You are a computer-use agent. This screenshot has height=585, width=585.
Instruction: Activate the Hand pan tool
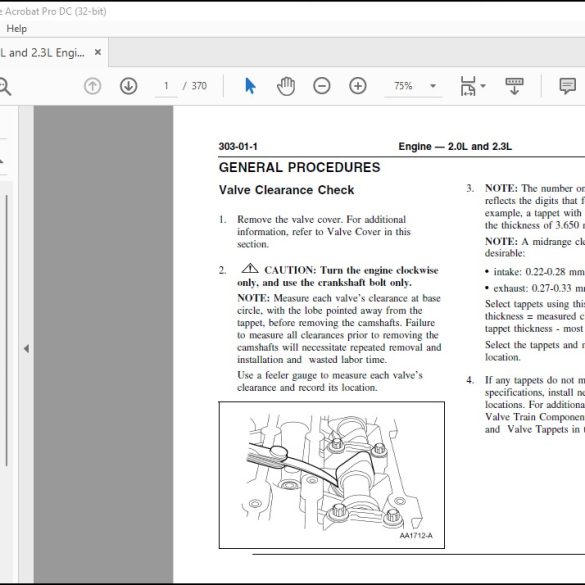(286, 86)
